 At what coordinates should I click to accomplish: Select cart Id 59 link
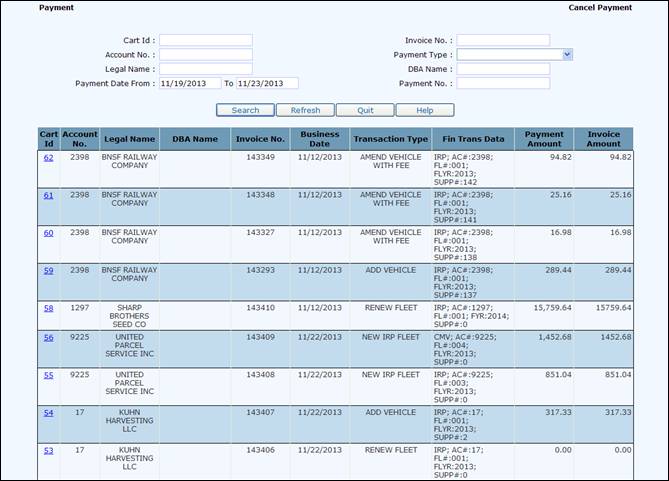(48, 270)
